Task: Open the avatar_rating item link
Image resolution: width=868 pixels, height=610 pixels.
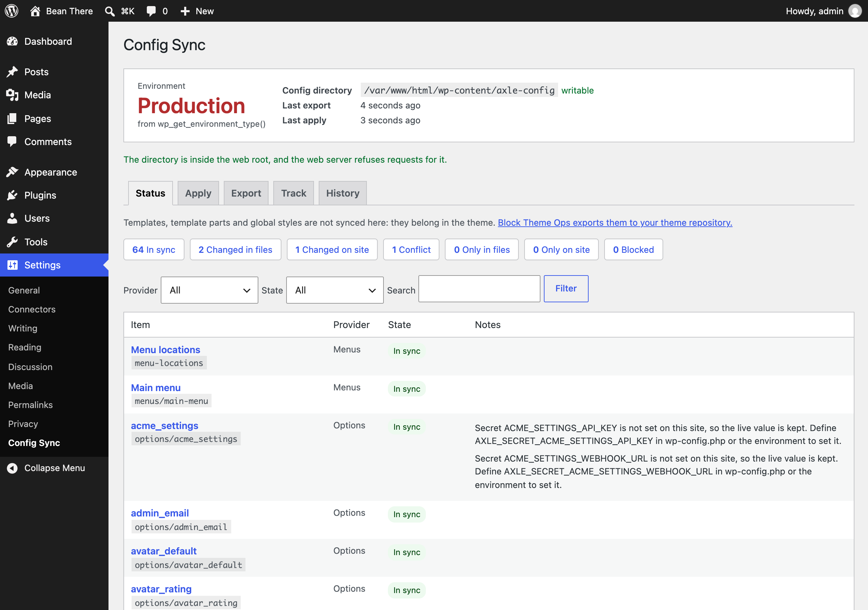Action: point(161,589)
